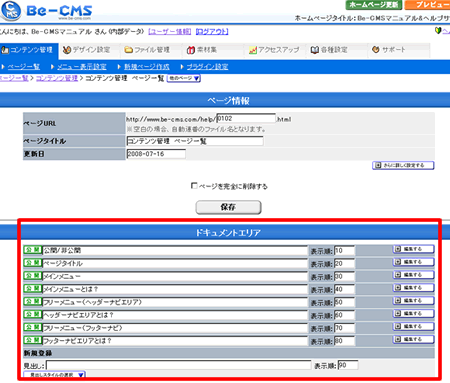The image size is (450, 383).
Task: Click the 表示順 field showing 80
Action: 344,341
